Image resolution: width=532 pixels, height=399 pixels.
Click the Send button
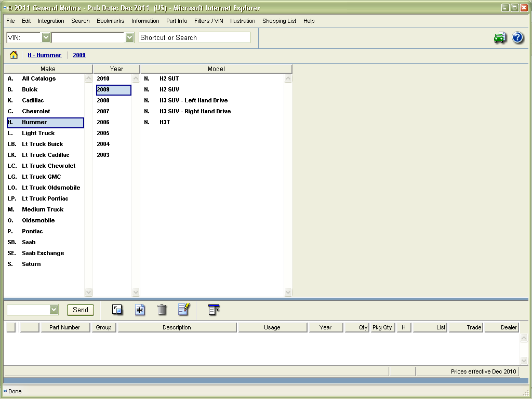[x=81, y=310]
